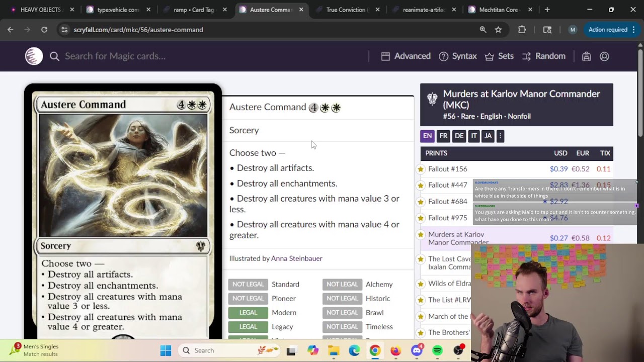The height and width of the screenshot is (362, 644).
Task: Close the Austere Command tab
Action: click(301, 10)
